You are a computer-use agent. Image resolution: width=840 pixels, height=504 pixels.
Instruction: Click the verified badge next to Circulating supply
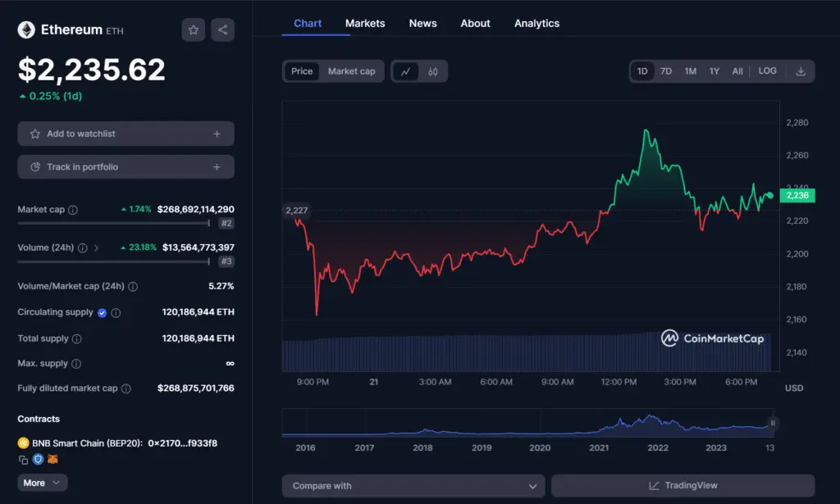(x=102, y=312)
